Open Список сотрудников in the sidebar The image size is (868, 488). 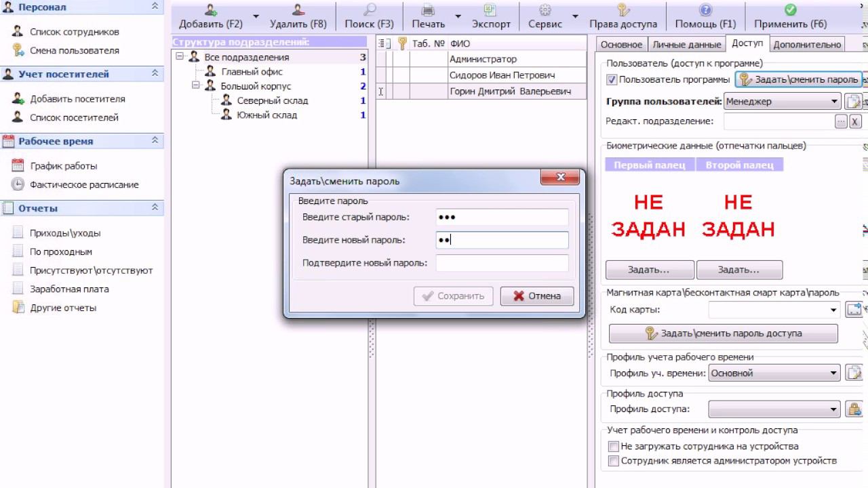75,32
